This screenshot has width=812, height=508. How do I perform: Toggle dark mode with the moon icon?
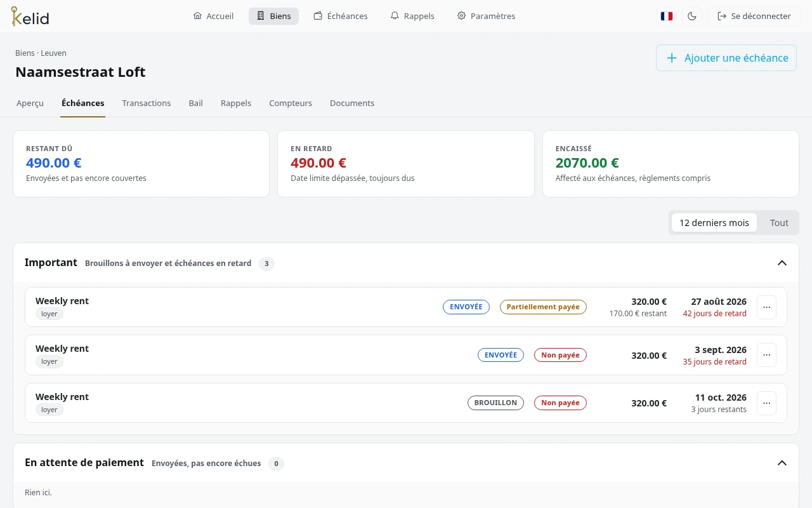(x=692, y=17)
